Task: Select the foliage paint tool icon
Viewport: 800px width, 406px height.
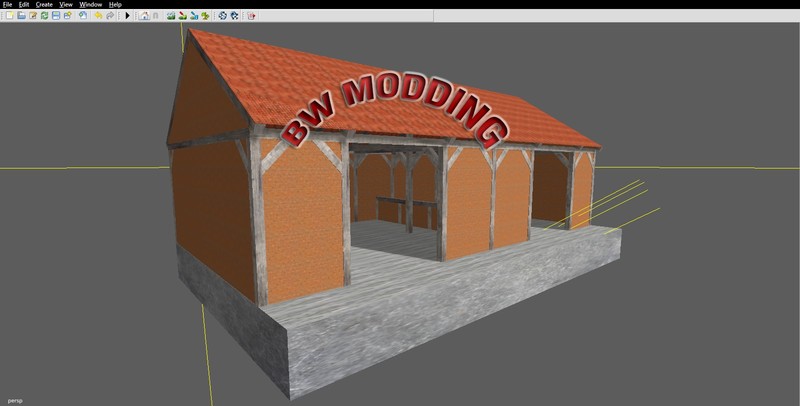Action: (x=205, y=16)
